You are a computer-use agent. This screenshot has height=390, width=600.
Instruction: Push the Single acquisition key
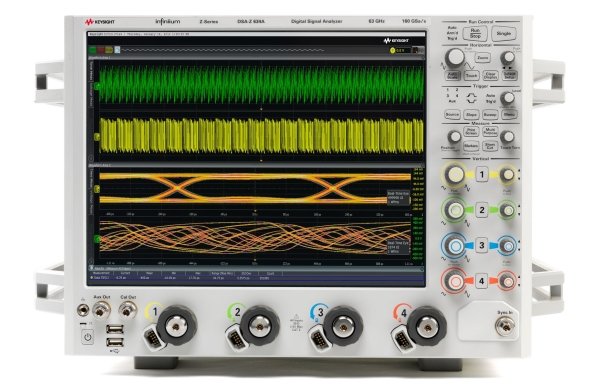pos(504,33)
